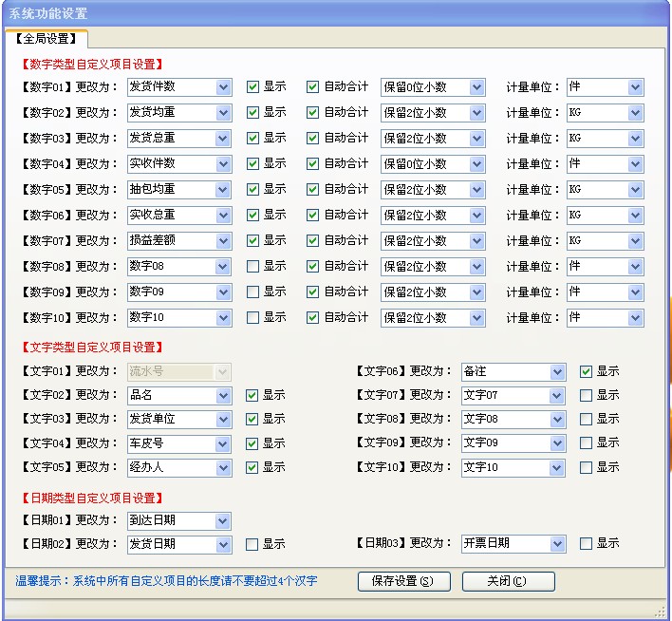672x621 pixels.
Task: Expand decimal places dropdown for 数字02 row
Action: [476, 113]
